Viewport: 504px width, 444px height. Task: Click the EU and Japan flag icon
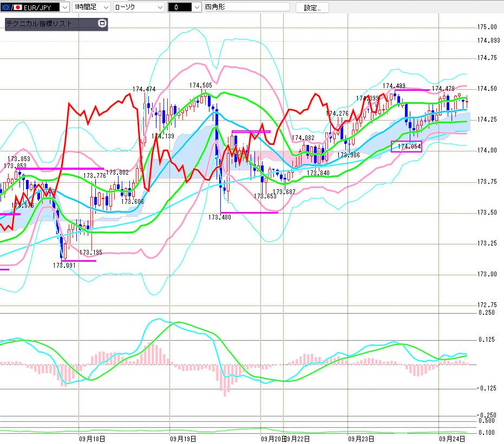pos(11,8)
